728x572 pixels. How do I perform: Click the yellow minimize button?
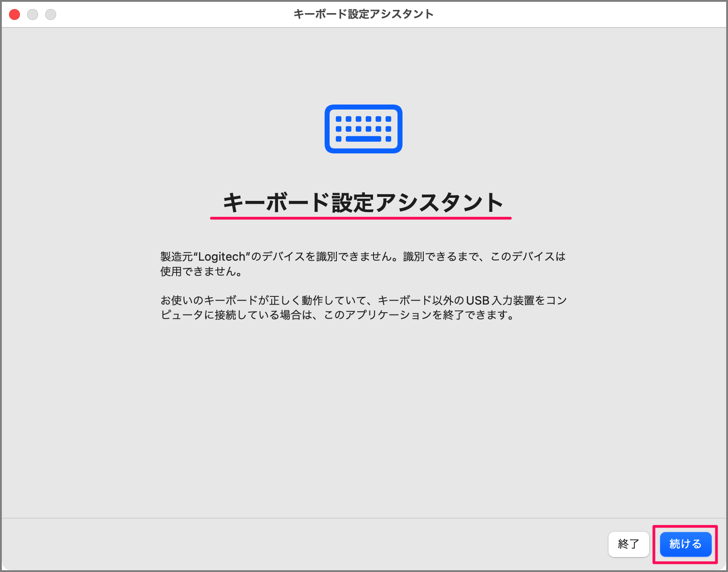pos(33,14)
